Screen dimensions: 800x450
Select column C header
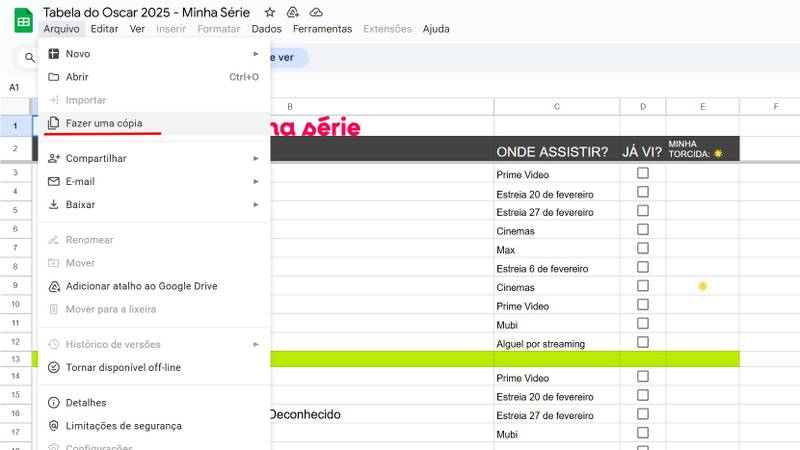557,107
